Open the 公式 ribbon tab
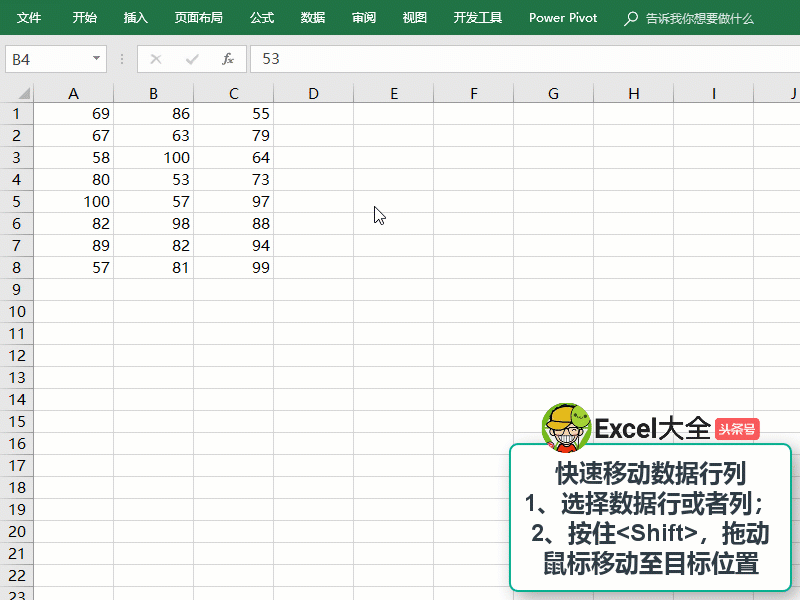Screen dimensions: 800x600 pos(262,18)
